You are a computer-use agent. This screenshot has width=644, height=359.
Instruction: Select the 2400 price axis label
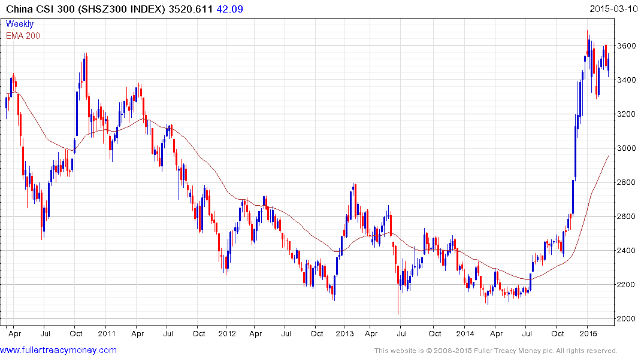tap(627, 250)
